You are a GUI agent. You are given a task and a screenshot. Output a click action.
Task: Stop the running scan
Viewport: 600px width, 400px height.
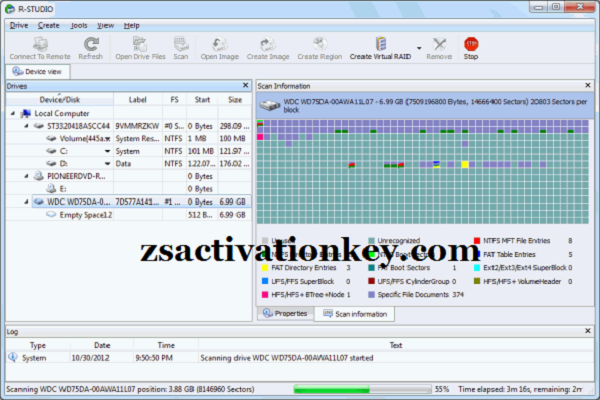coord(471,48)
